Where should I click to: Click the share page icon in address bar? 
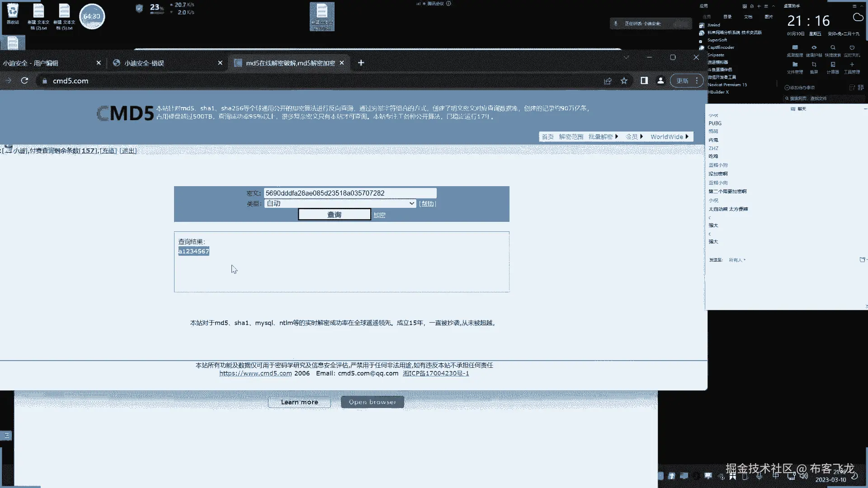tap(607, 80)
